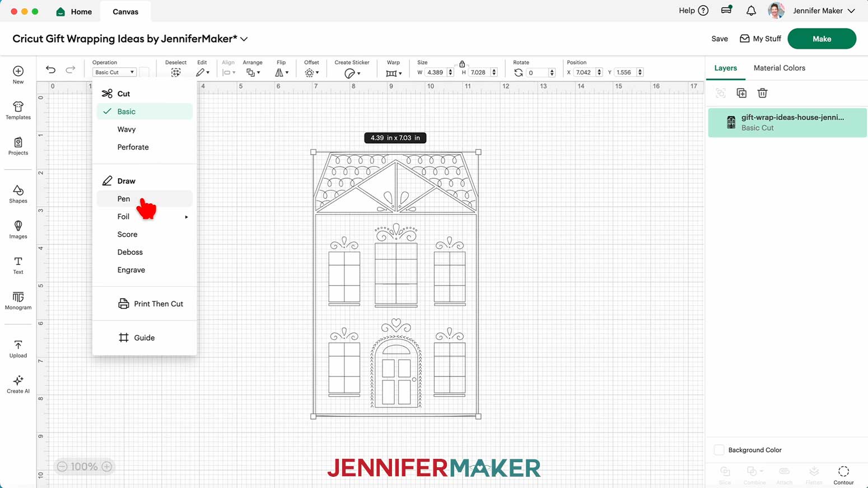
Task: Click the height size input field
Action: tap(479, 72)
